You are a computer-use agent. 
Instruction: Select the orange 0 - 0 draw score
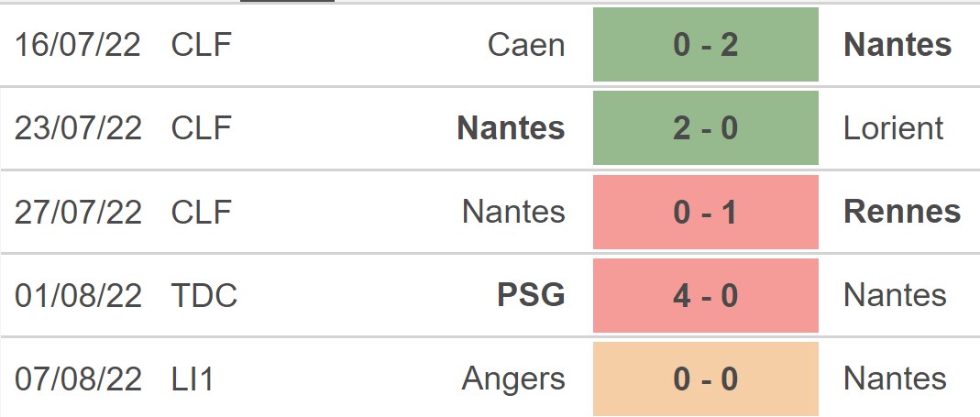tap(705, 379)
